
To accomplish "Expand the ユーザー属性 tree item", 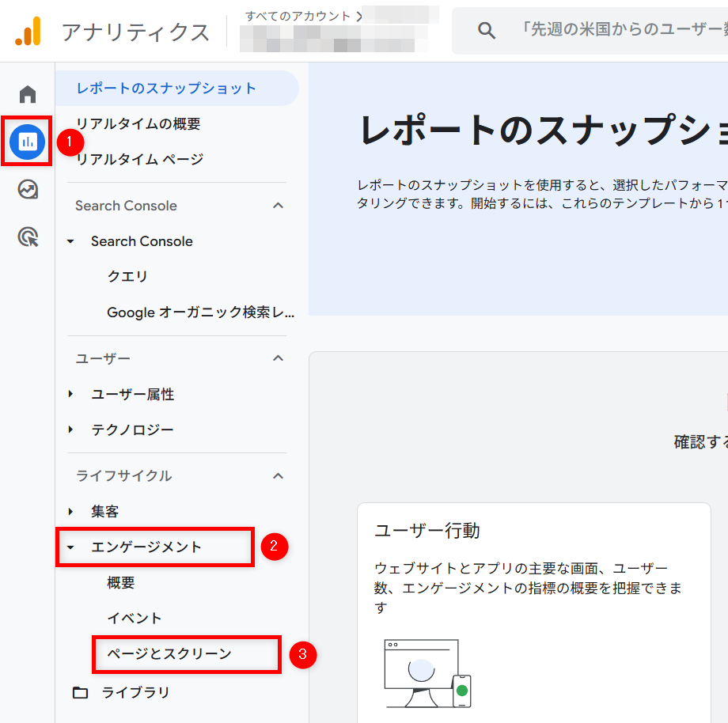I will pos(70,394).
